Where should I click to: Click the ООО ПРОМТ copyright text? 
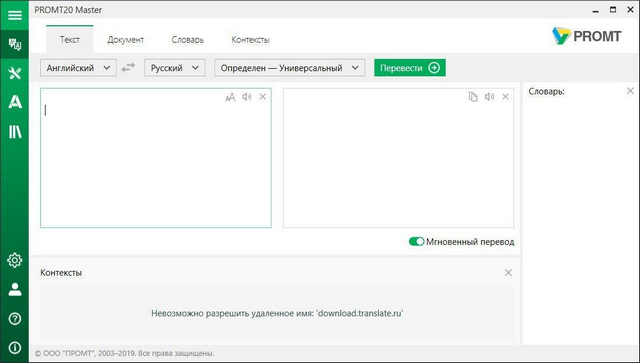(124, 353)
